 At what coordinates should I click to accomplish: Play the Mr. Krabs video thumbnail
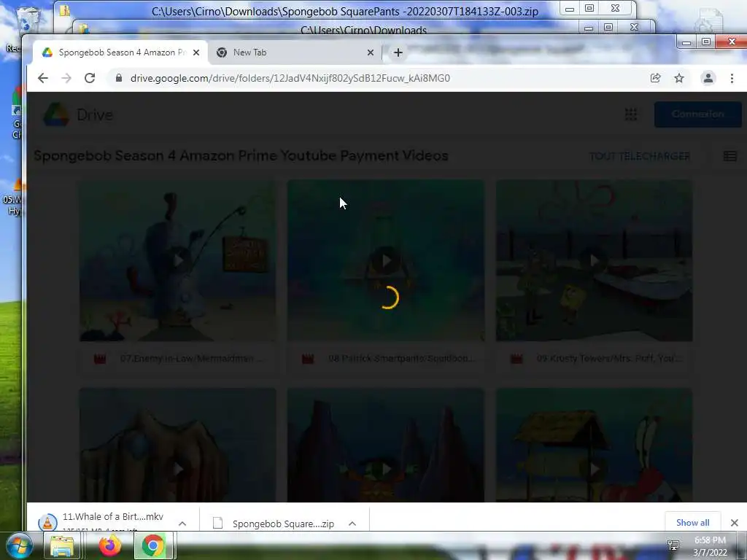(x=594, y=446)
